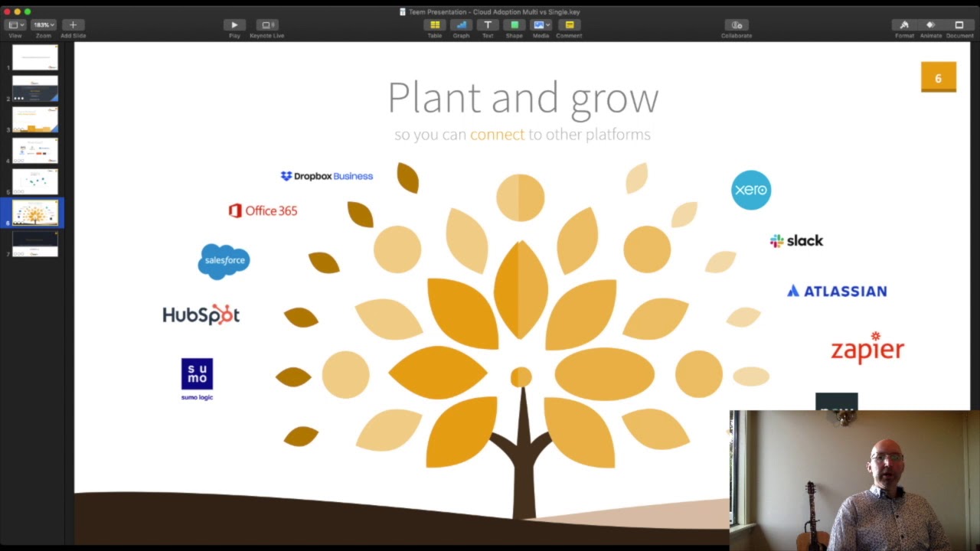
Task: Open the Collaborate toolbar button
Action: point(737,25)
